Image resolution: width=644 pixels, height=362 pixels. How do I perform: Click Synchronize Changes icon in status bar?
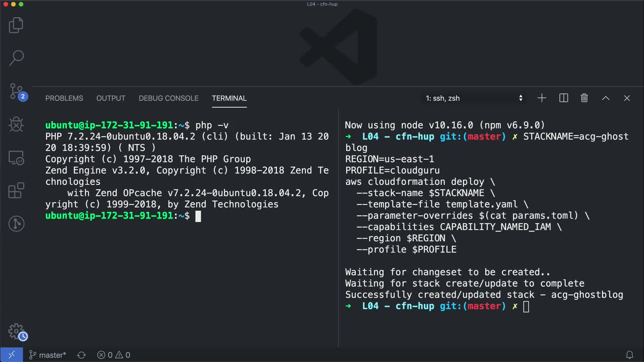[82, 355]
